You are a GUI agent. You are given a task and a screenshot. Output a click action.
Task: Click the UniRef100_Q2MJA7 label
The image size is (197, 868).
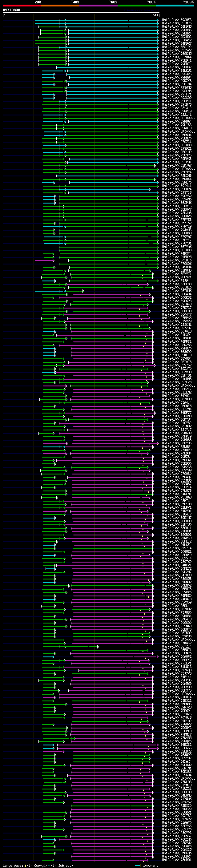point(177,165)
